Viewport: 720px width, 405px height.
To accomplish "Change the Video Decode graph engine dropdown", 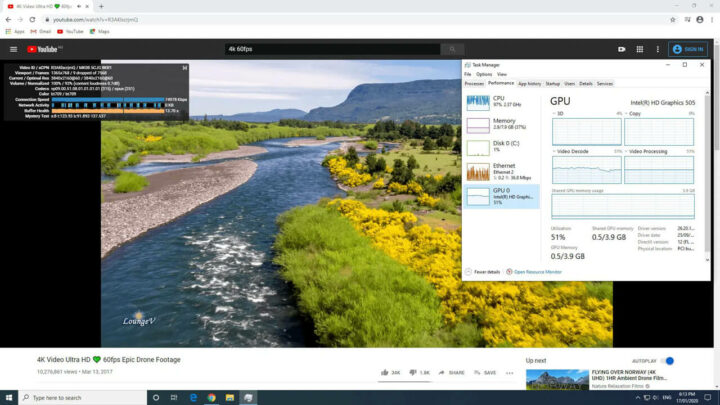I will (x=556, y=151).
